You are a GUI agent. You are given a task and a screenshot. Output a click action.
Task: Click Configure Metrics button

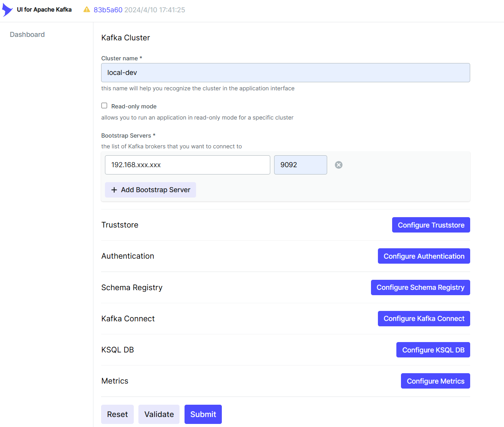[436, 381]
